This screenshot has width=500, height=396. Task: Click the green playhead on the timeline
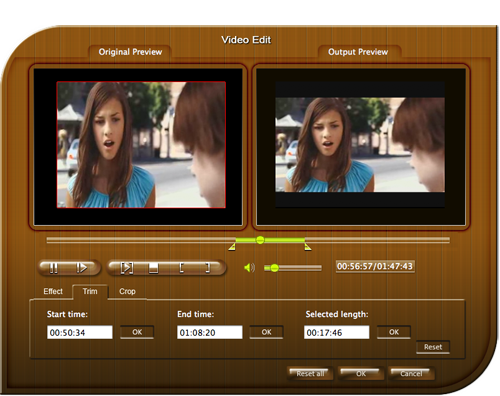[260, 240]
